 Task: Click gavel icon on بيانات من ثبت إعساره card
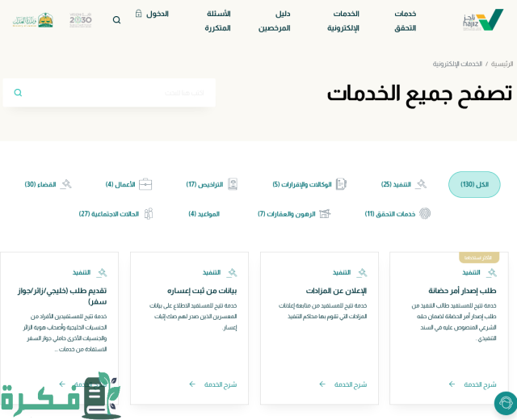pos(232,273)
